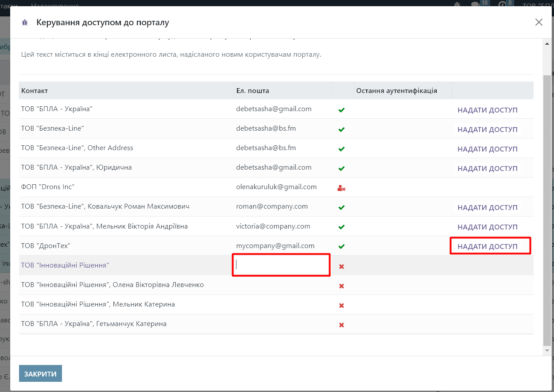Select contact ФОП "Drons Inc"

tap(48, 187)
